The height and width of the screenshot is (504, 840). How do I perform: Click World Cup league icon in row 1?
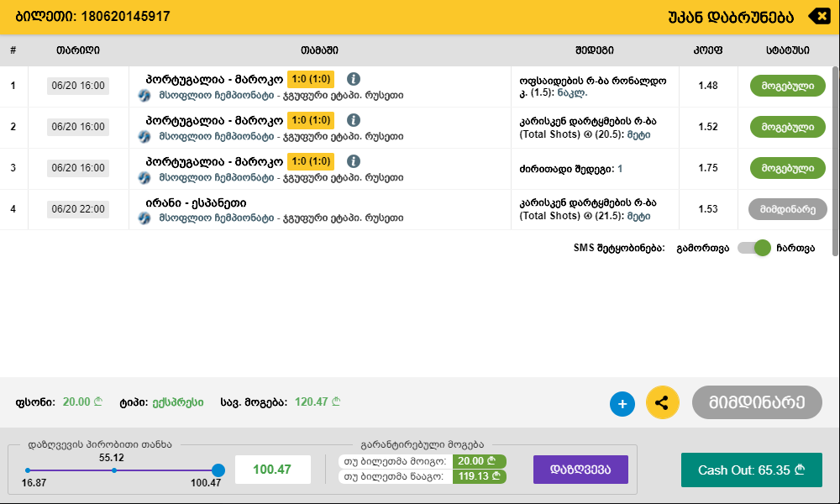[144, 96]
